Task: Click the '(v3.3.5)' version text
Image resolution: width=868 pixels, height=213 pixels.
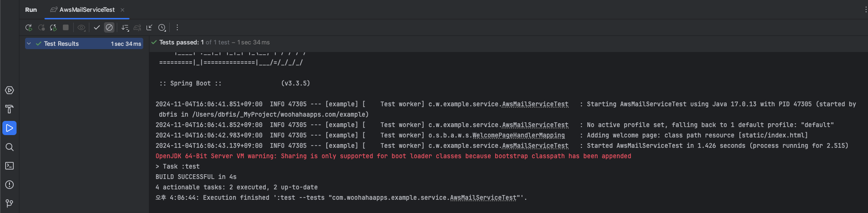Action: (x=295, y=83)
